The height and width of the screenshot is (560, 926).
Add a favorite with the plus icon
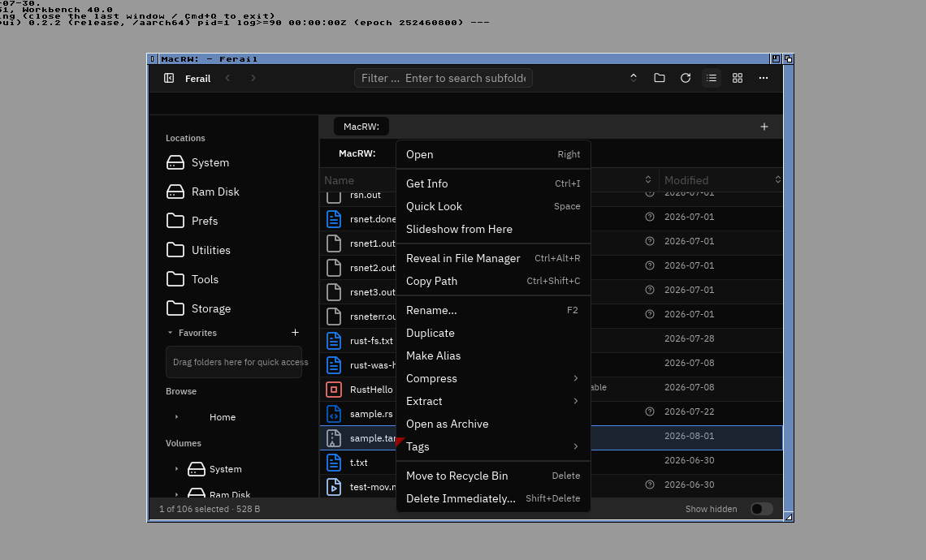click(x=296, y=333)
